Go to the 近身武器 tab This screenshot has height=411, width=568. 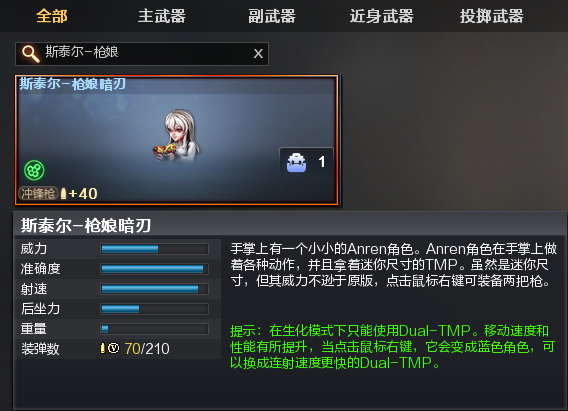[381, 16]
